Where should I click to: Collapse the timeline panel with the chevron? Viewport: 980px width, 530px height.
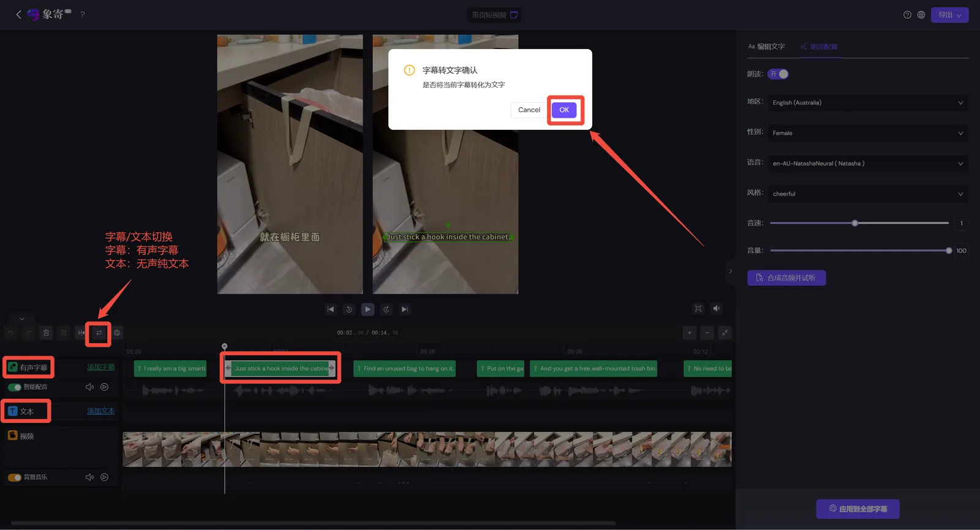click(x=22, y=319)
